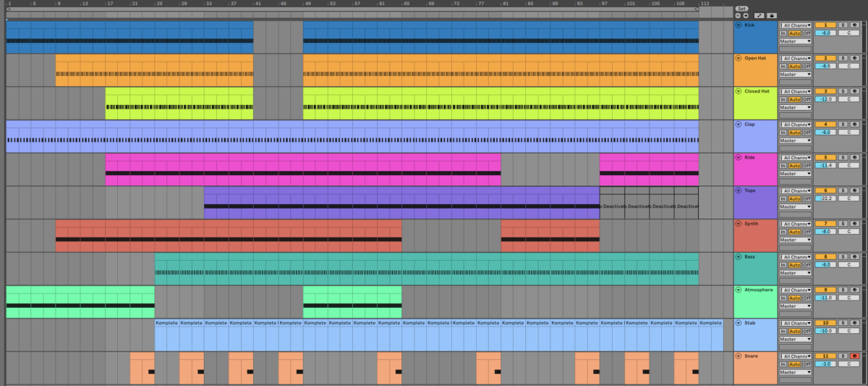The height and width of the screenshot is (386, 868).
Task: Solo the Snare track
Action: 843,356
